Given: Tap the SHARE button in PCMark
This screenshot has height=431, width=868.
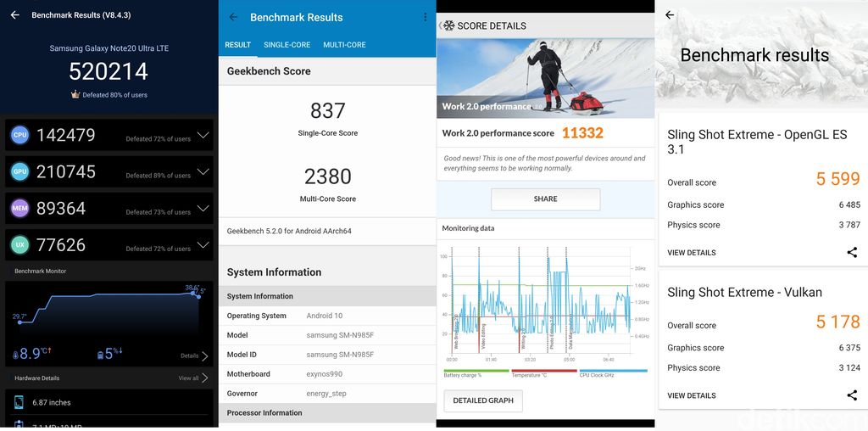Looking at the screenshot, I should click(x=545, y=199).
